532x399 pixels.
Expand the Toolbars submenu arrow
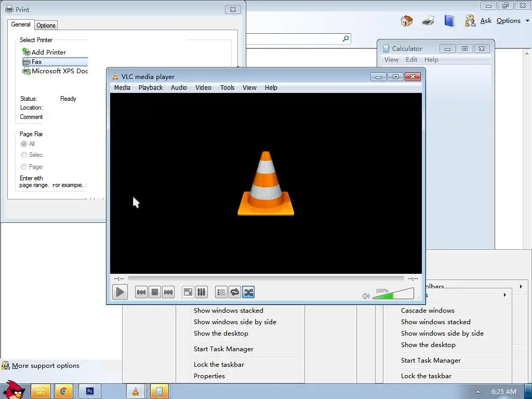click(x=521, y=287)
